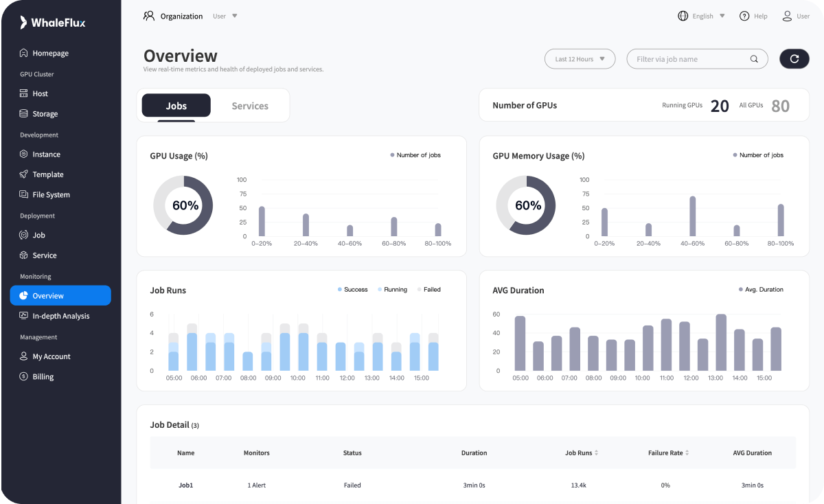Viewport: 824px width, 504px height.
Task: Open the Help question mark icon
Action: coord(743,16)
